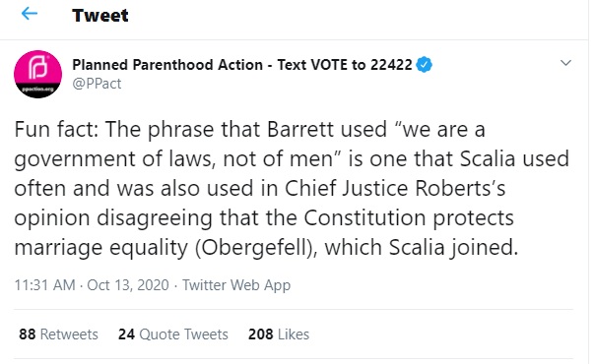This screenshot has height=364, width=594.
Task: Open the 11:31 AM timestamp link
Action: [44, 285]
